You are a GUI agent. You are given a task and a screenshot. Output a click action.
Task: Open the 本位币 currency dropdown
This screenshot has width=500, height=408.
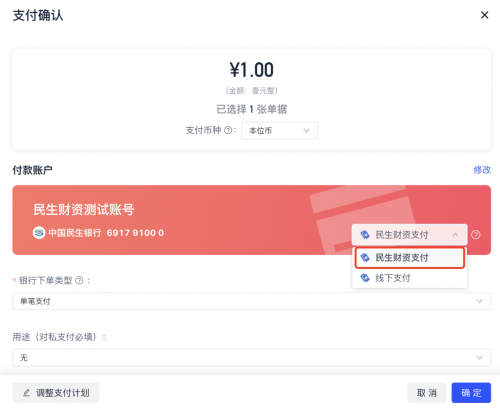pyautogui.click(x=279, y=130)
